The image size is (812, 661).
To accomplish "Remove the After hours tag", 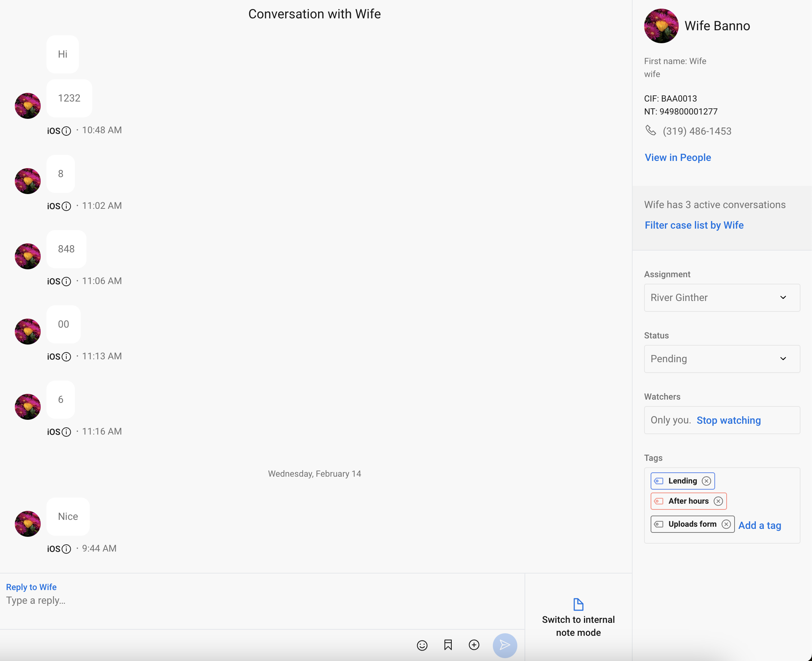I will [x=718, y=501].
